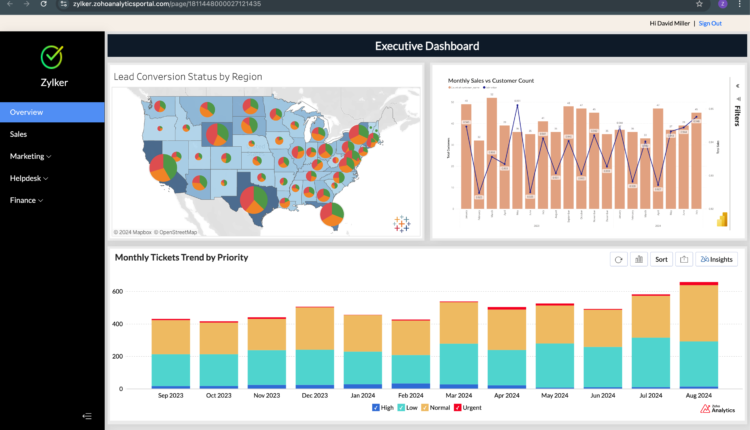Click the export/share icon next to Sort
The width and height of the screenshot is (750, 430).
point(684,259)
